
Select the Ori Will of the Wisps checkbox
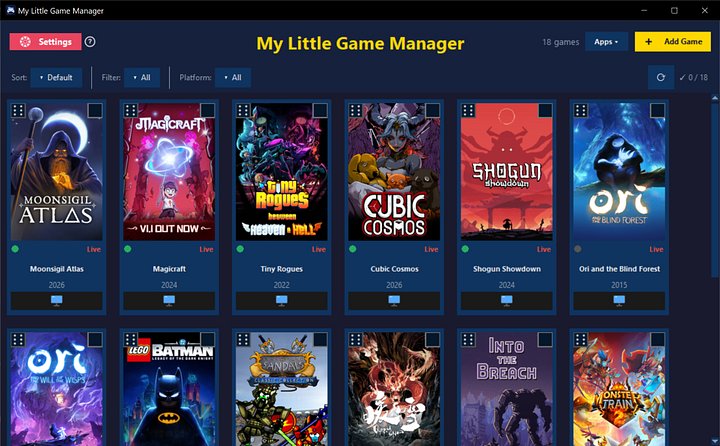pos(95,340)
